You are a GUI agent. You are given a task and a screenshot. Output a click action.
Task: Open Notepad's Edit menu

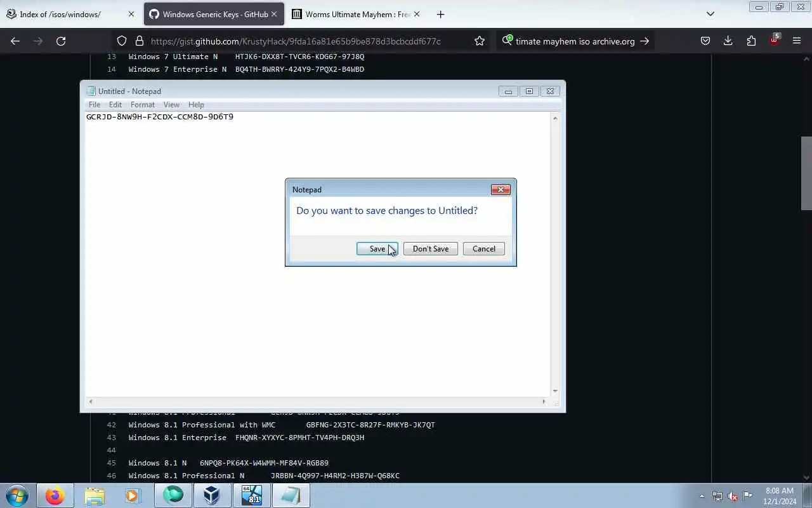pyautogui.click(x=115, y=105)
